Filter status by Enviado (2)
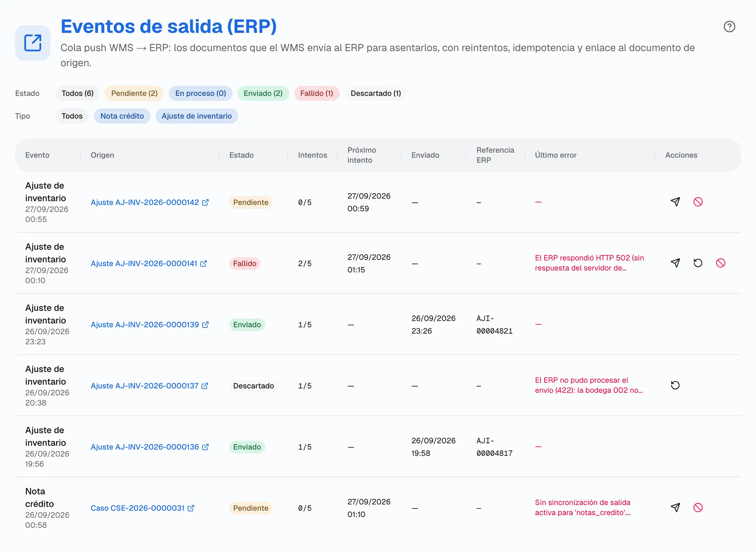This screenshot has width=756, height=553. (x=263, y=93)
